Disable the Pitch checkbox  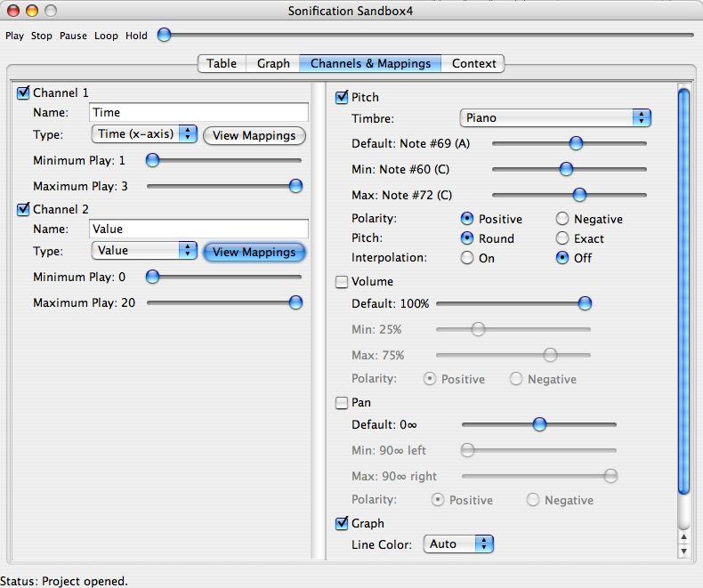342,97
